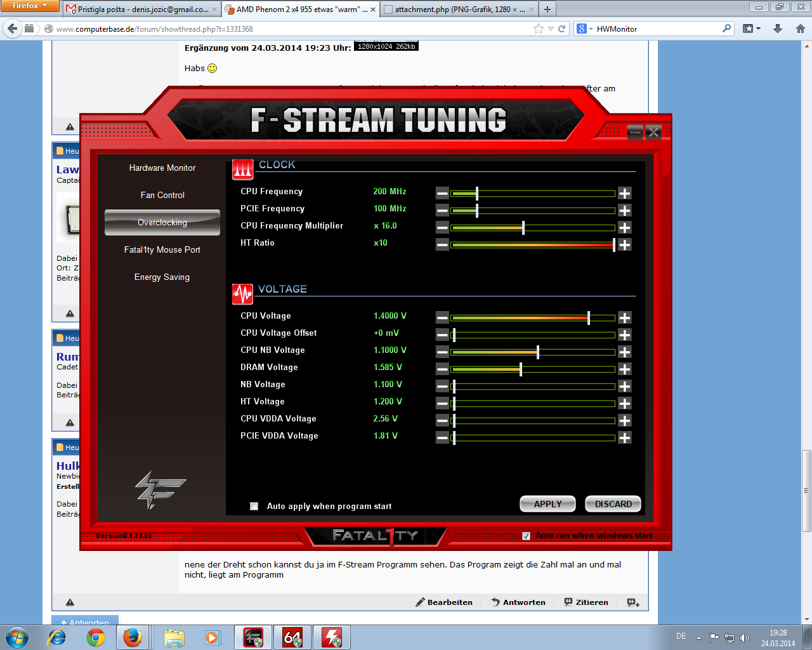Switch to the Gmail browser tab

[x=143, y=10]
